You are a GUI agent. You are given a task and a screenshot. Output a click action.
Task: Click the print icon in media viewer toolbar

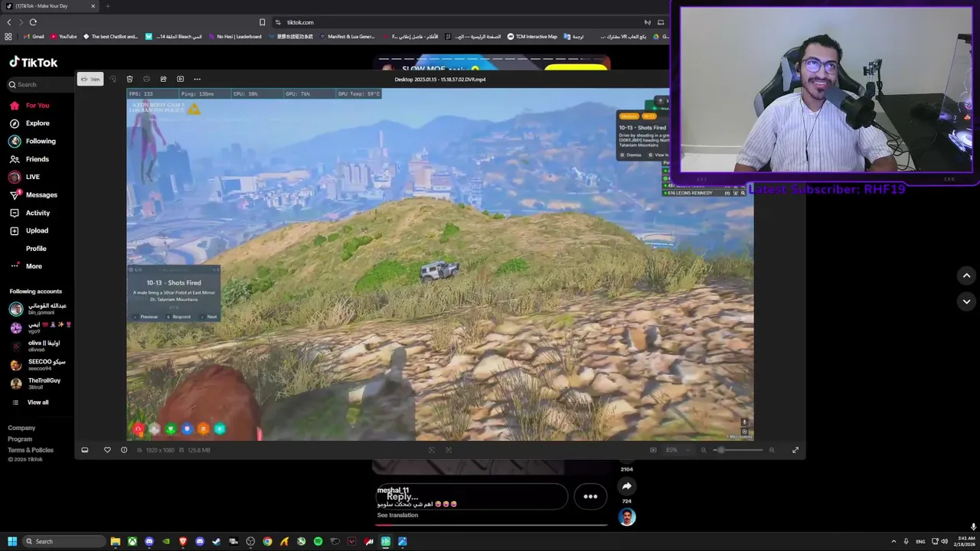click(146, 79)
